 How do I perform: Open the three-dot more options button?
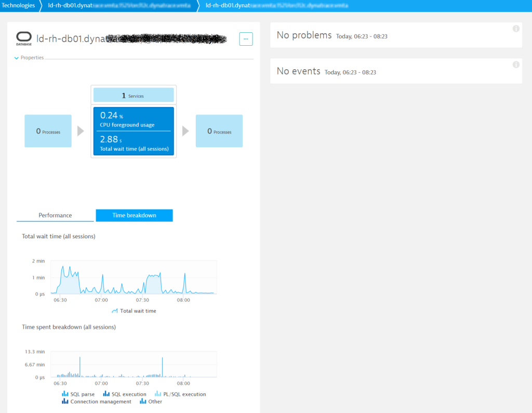246,39
